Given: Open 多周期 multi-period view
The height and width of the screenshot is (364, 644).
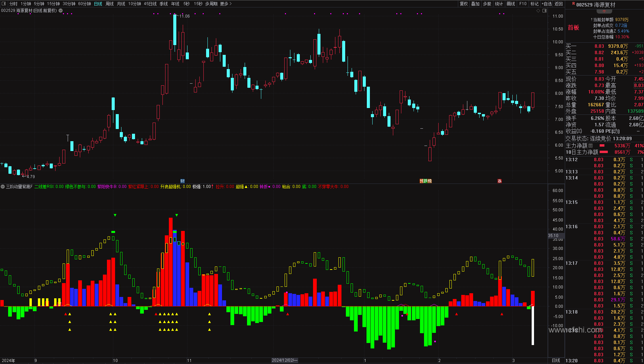Looking at the screenshot, I should pos(212,4).
